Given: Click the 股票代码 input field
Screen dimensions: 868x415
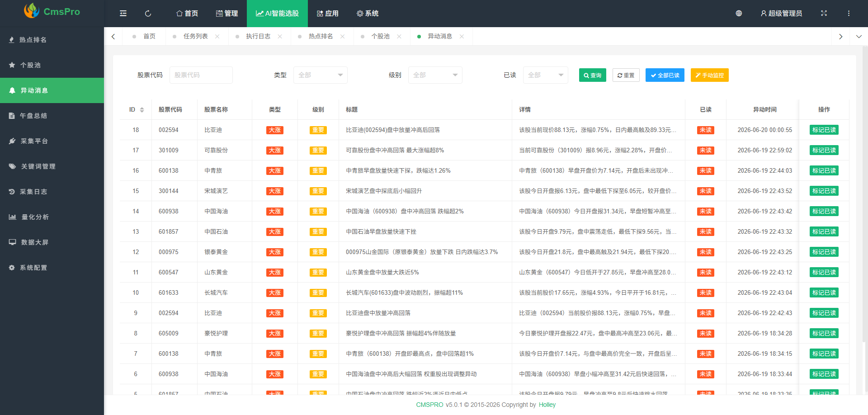Looking at the screenshot, I should (201, 75).
